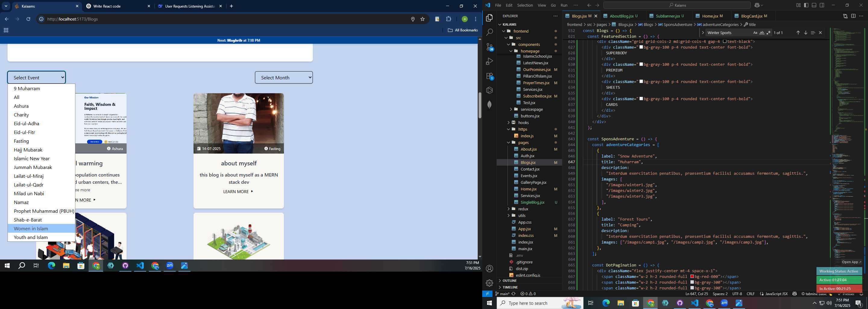
Task: Bookmark this page with the star icon
Action: point(423,19)
